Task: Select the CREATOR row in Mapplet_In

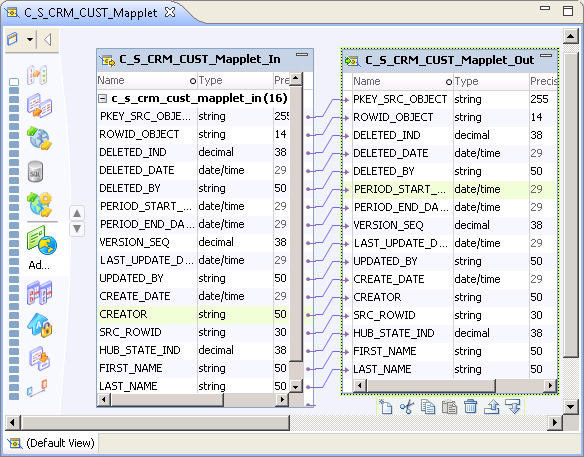Action: tap(193, 314)
